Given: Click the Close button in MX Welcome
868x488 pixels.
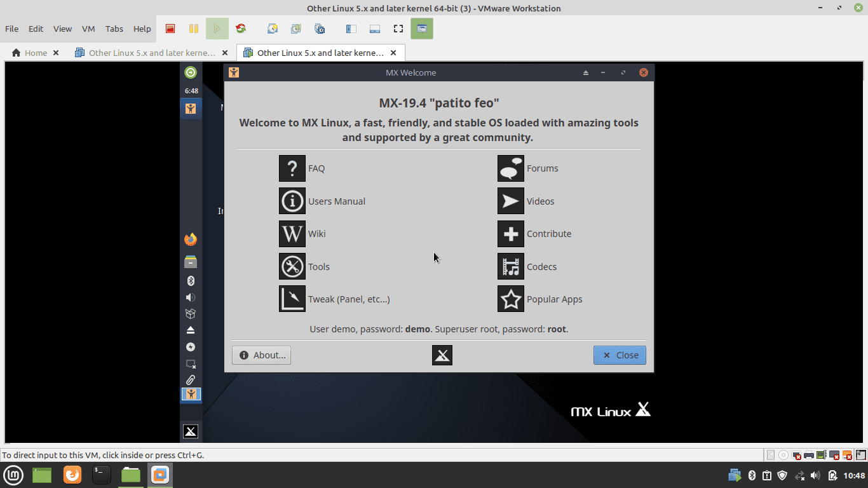Looking at the screenshot, I should click(620, 355).
